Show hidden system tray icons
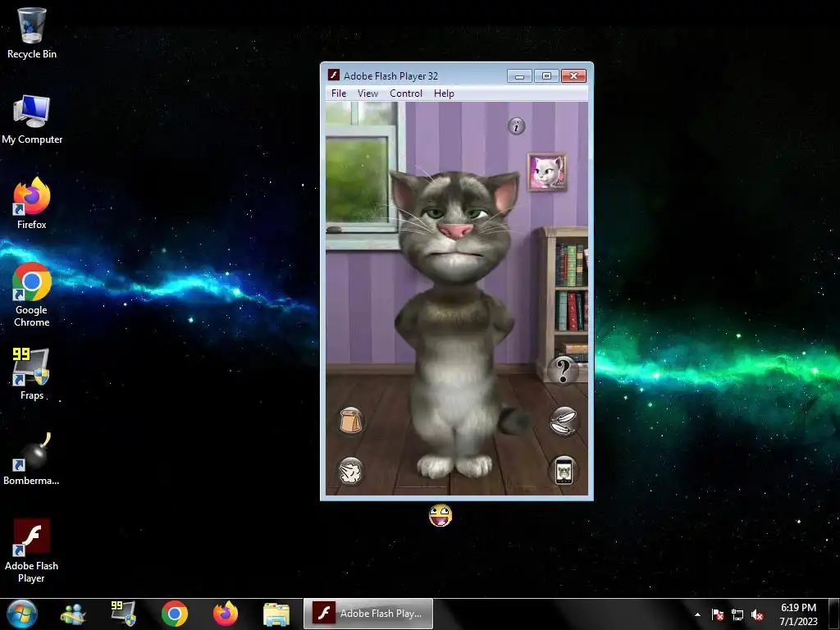 [x=697, y=614]
